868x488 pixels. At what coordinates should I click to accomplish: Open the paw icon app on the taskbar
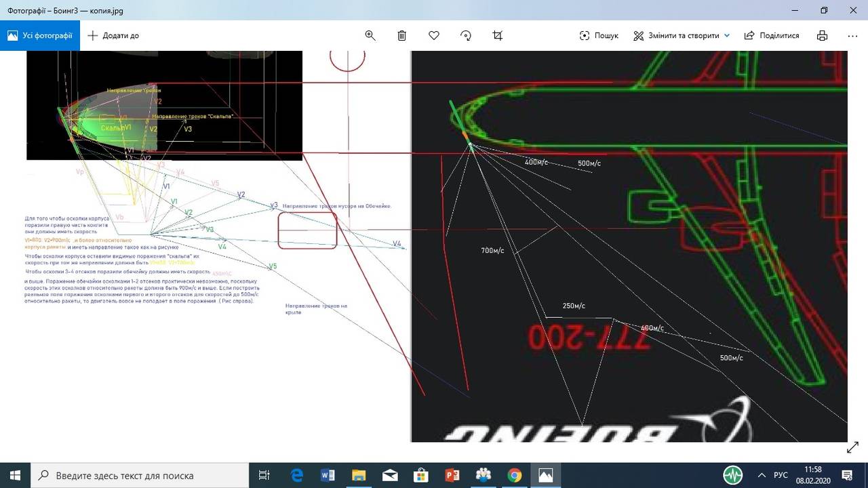484,475
